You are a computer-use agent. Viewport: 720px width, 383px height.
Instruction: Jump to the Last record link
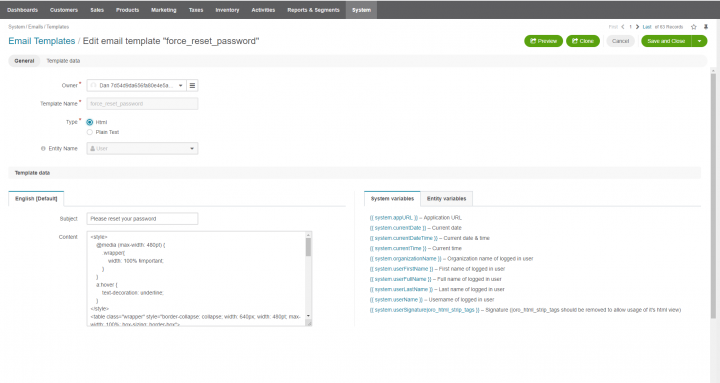click(x=647, y=27)
